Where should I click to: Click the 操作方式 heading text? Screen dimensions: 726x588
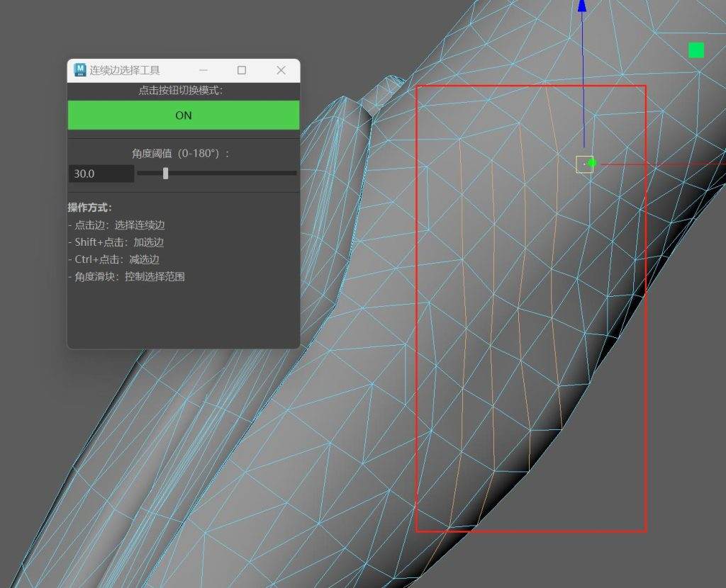click(90, 208)
